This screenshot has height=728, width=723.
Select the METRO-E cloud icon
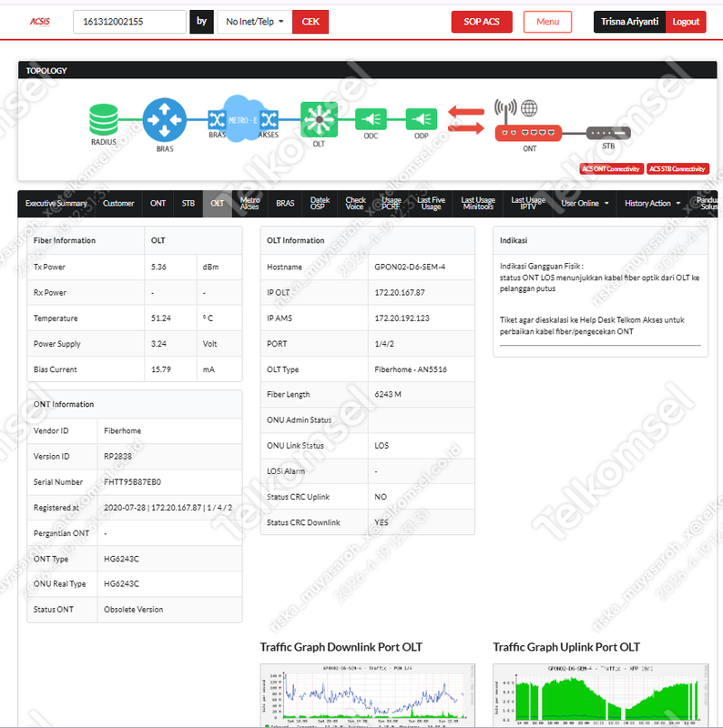click(240, 118)
